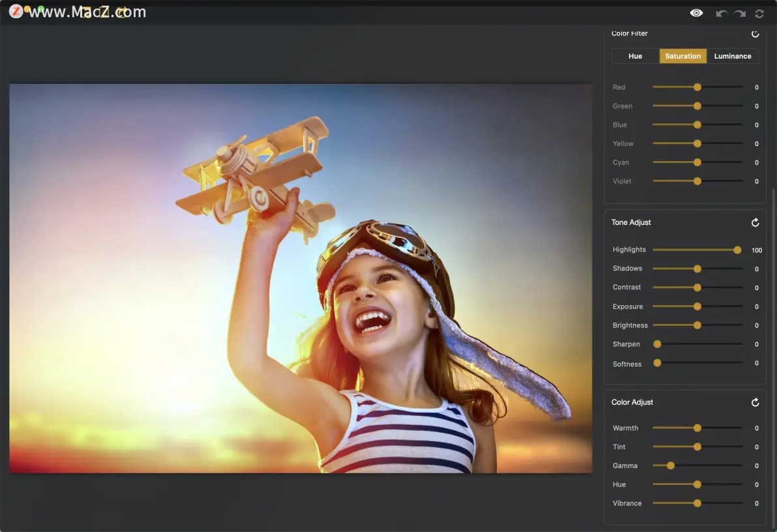This screenshot has width=777, height=532.
Task: Click the Highlights value field showing 100
Action: (x=756, y=250)
